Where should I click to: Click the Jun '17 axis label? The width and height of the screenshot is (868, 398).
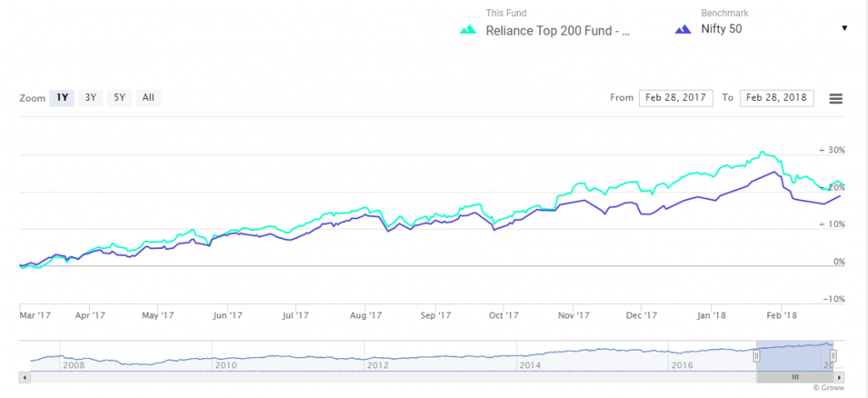pyautogui.click(x=228, y=316)
